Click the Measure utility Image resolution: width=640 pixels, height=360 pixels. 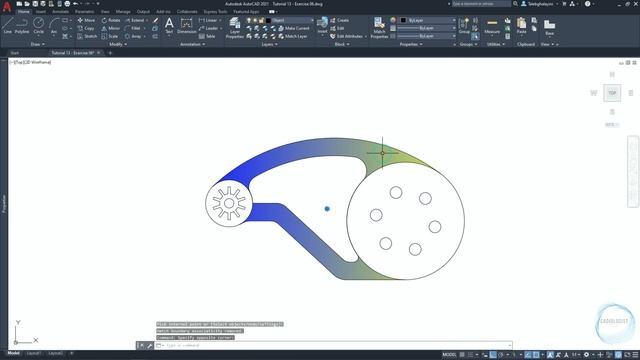point(492,26)
